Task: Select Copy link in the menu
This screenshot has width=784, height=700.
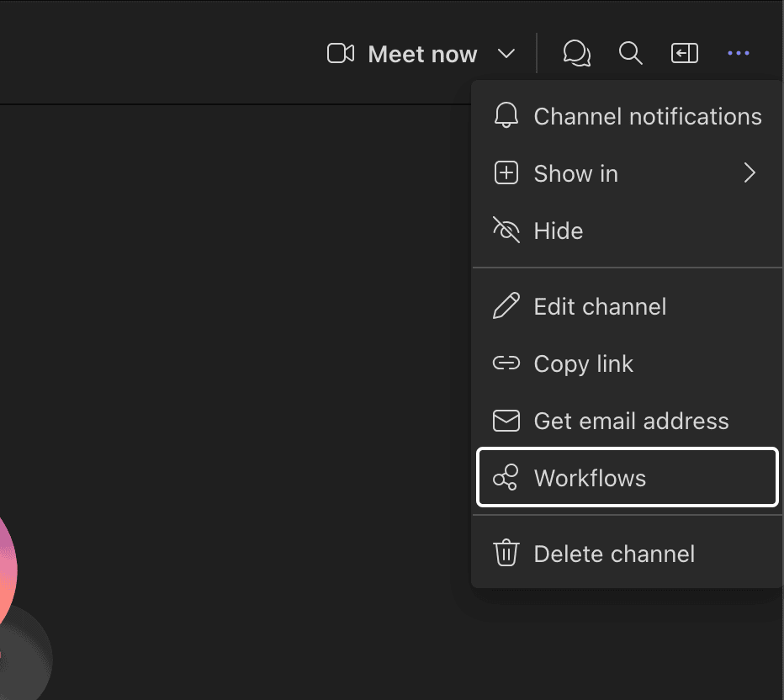Action: point(583,363)
